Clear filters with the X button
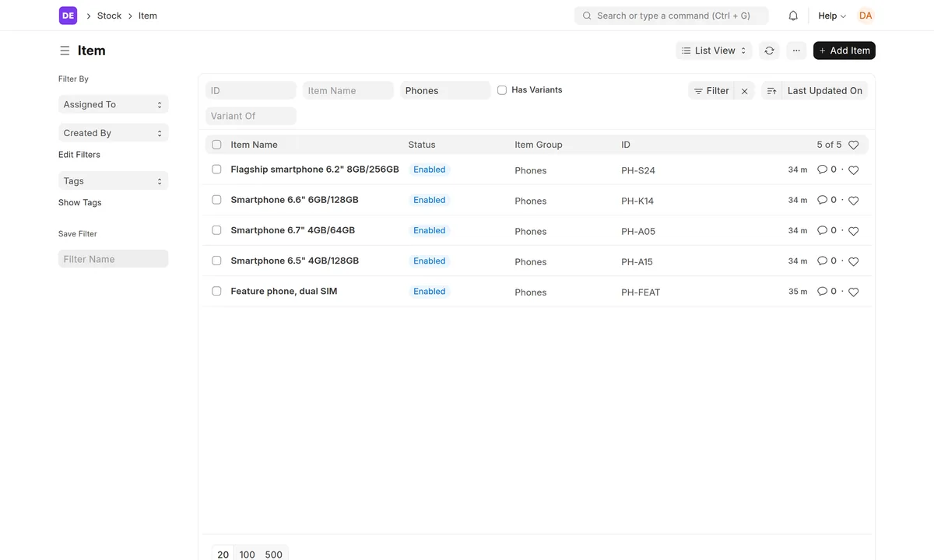934x560 pixels. [745, 91]
